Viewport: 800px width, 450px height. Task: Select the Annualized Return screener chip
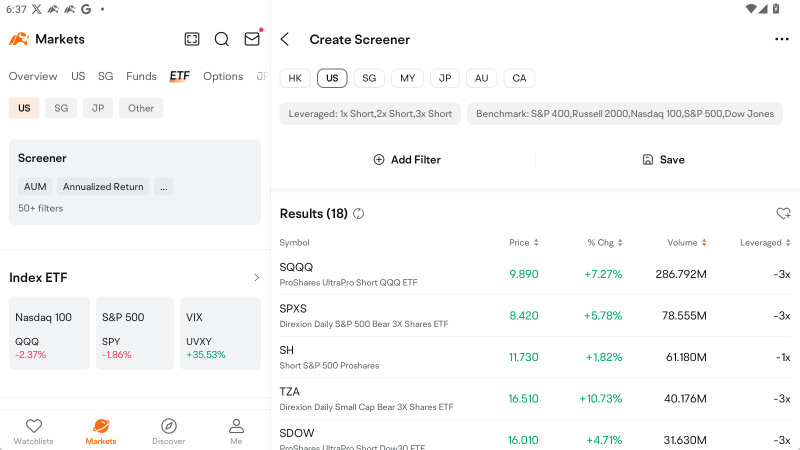pos(103,187)
